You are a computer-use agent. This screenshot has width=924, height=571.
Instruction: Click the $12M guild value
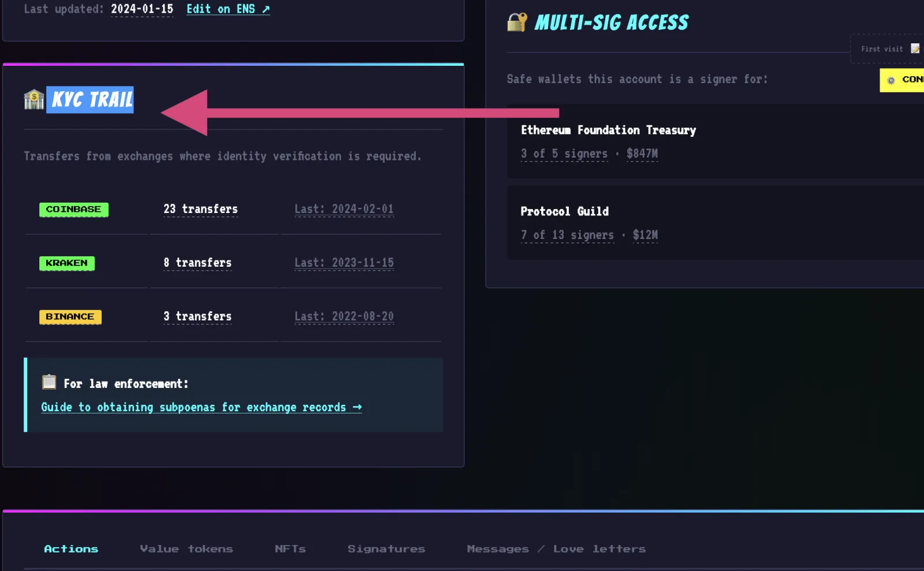(x=645, y=236)
